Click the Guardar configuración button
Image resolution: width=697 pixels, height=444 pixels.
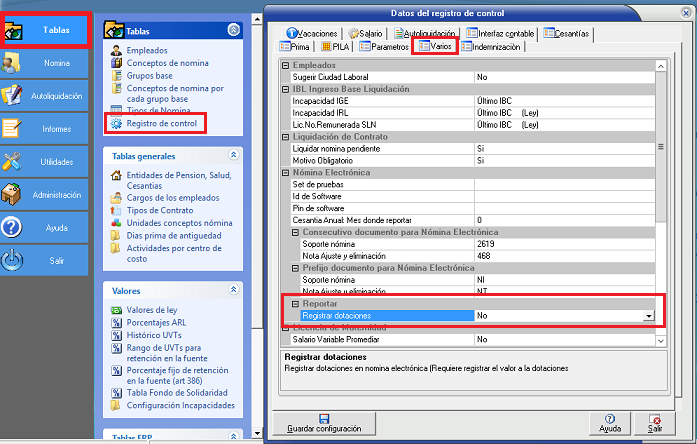click(x=324, y=423)
